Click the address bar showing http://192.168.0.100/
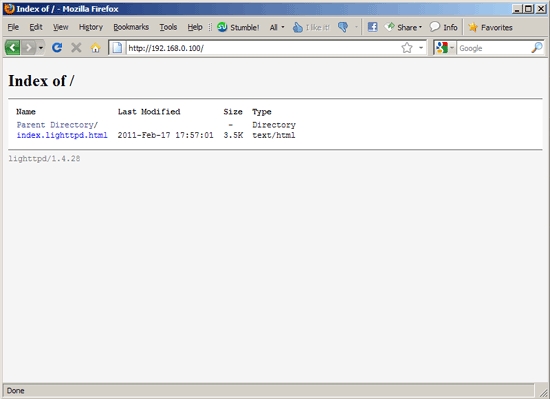This screenshot has width=550, height=399. coord(263,48)
